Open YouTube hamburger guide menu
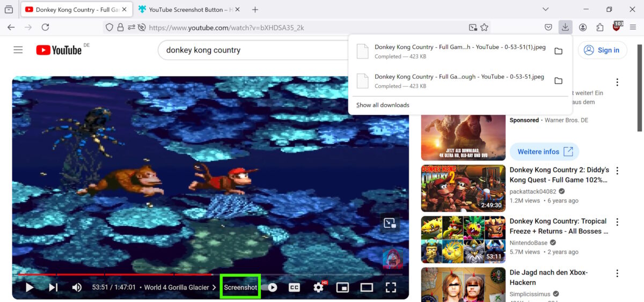644x302 pixels. tap(18, 50)
